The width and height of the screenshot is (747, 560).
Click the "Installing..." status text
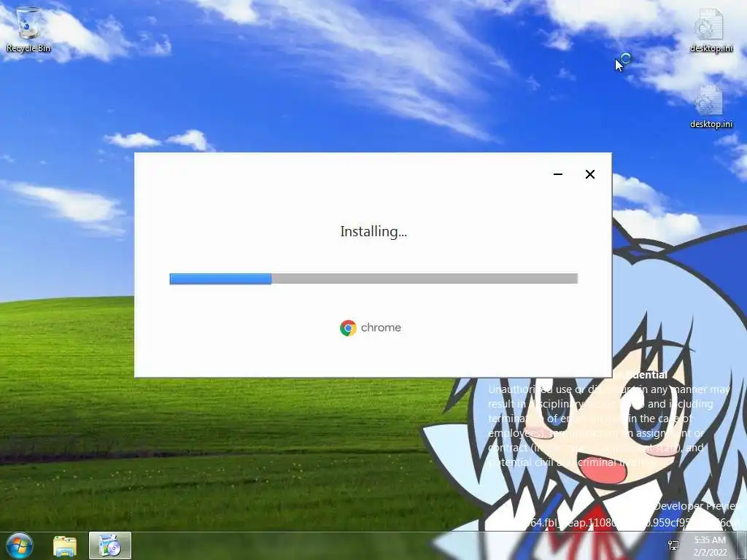tap(373, 231)
